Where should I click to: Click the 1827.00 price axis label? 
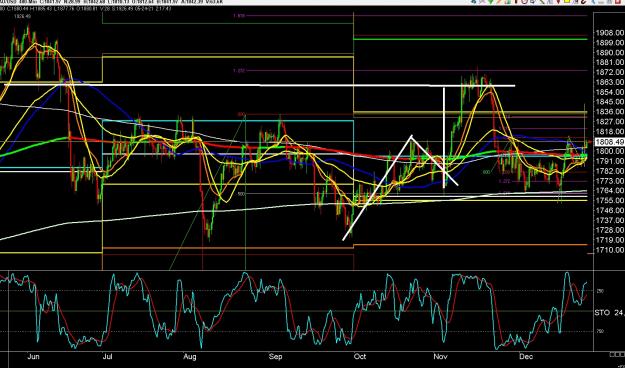tap(610, 122)
